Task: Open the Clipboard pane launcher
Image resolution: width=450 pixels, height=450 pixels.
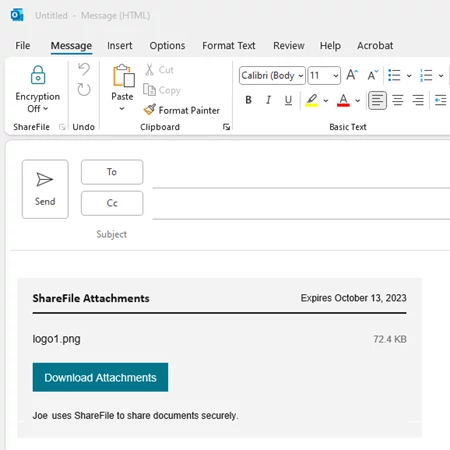Action: pos(226,127)
